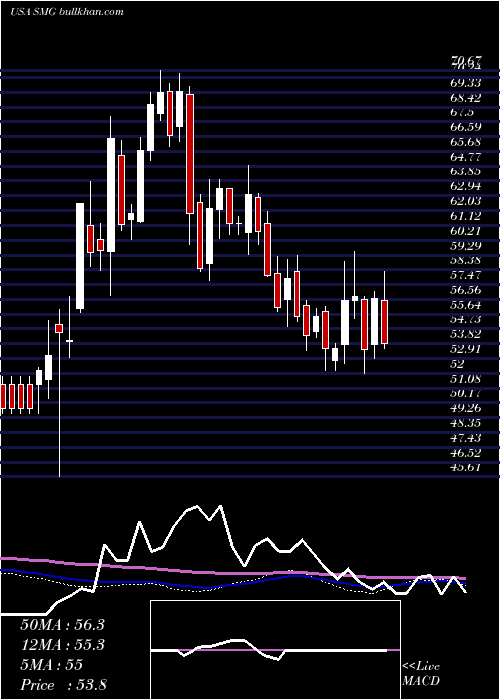Select the 49.26 price axis label
Viewport: 500px width, 700px height.
tap(466, 408)
